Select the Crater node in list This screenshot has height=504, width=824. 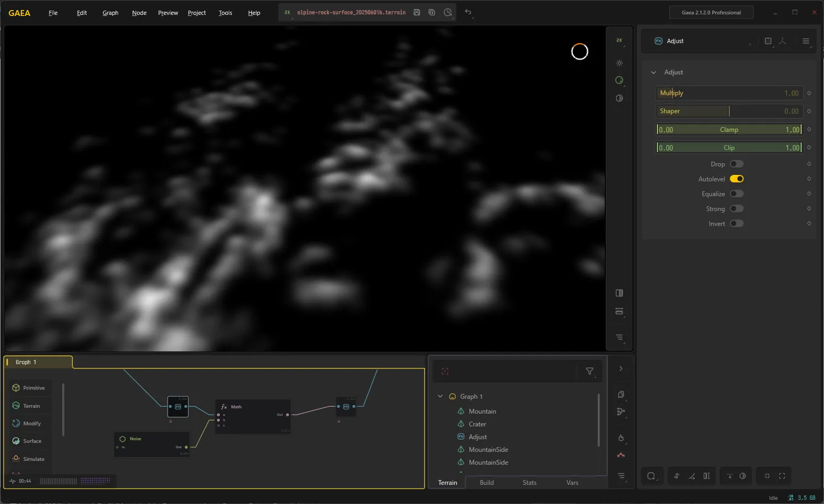(477, 424)
